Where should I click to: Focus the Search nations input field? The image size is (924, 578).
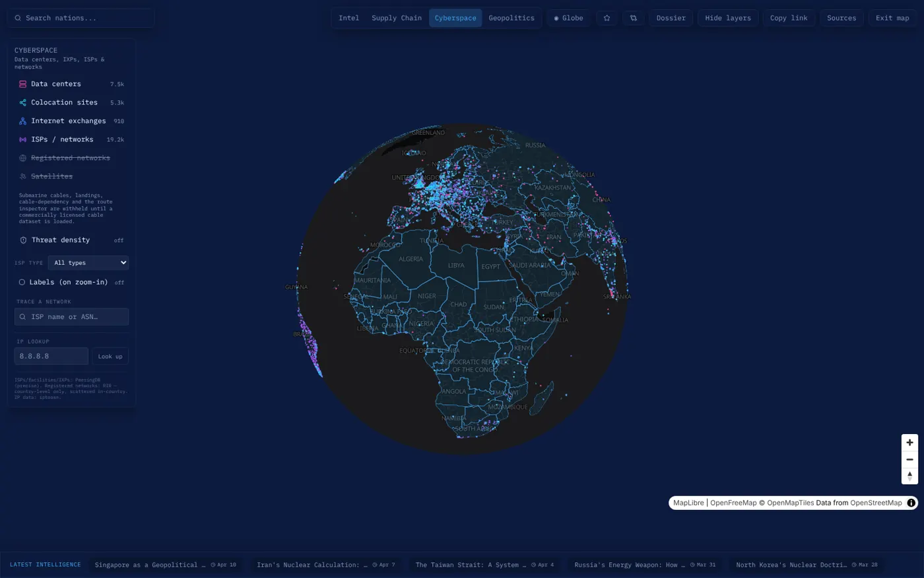click(81, 18)
